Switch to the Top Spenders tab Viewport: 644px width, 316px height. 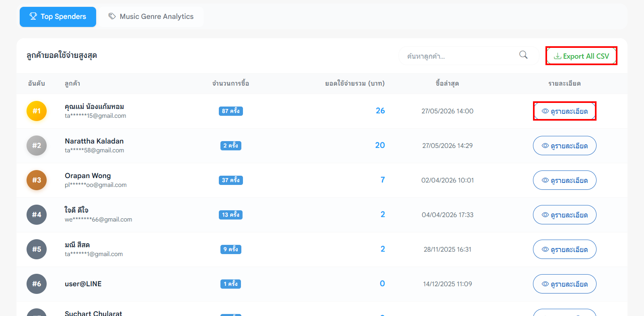tap(58, 17)
